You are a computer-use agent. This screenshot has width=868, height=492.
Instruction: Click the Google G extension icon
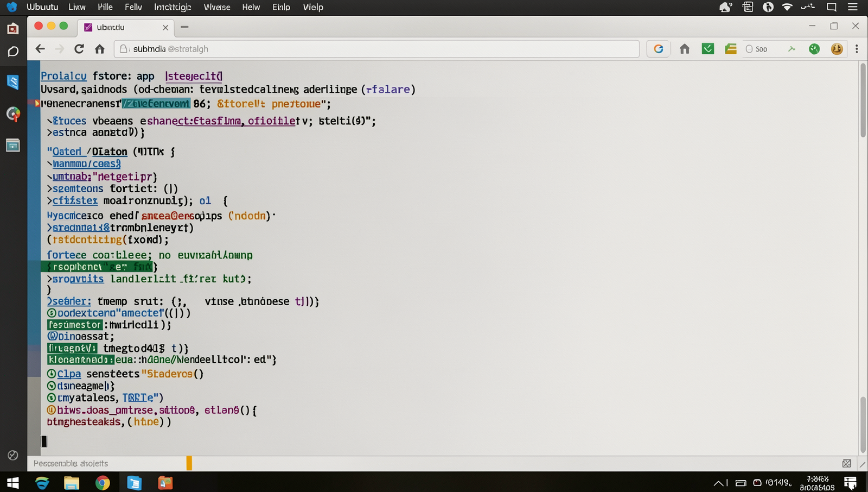[x=659, y=49]
